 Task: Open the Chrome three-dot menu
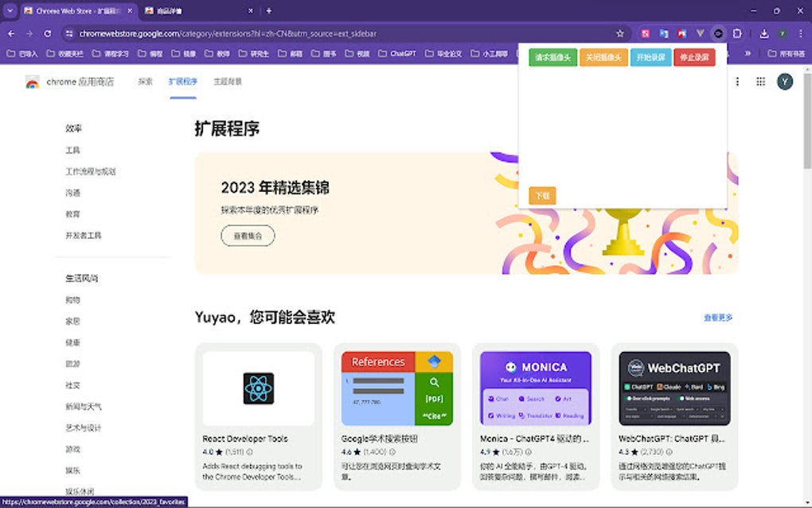(x=801, y=33)
